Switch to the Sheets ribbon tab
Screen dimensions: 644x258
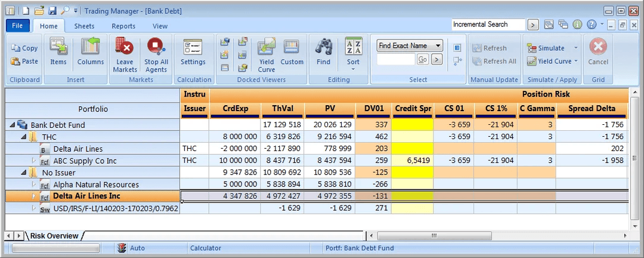click(84, 26)
